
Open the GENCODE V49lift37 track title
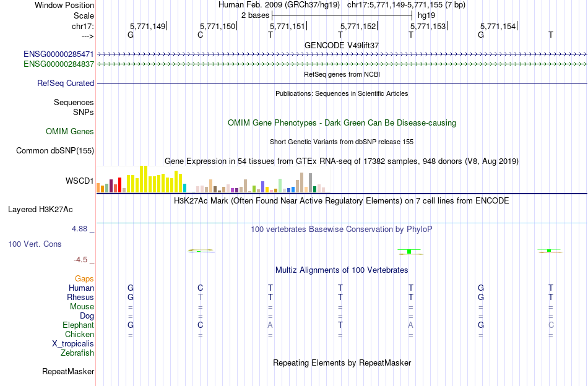[342, 45]
